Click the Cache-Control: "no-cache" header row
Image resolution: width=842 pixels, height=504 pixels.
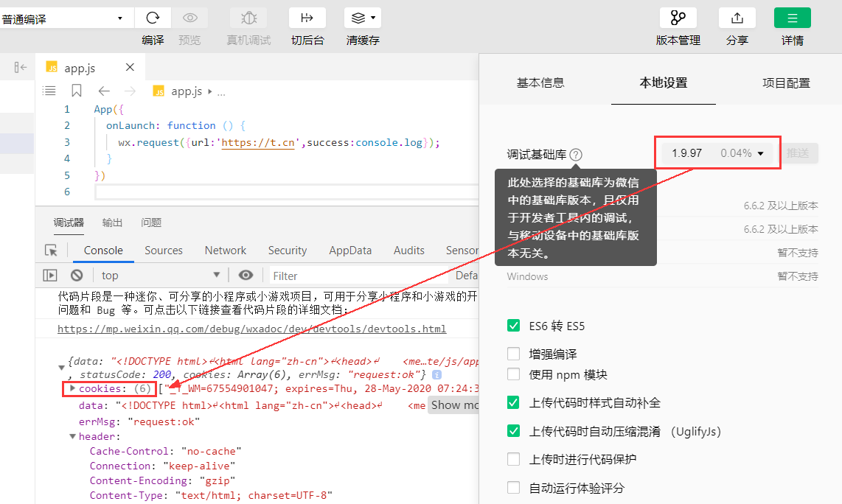[x=165, y=451]
